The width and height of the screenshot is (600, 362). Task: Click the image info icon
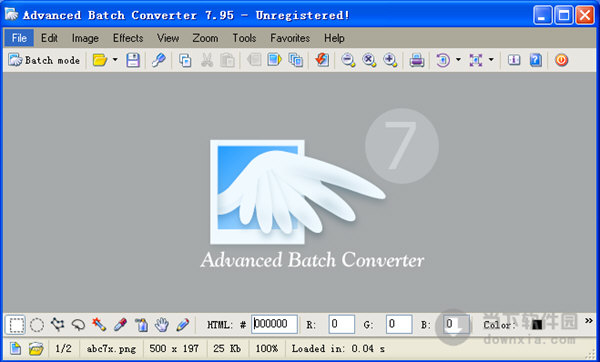[514, 60]
